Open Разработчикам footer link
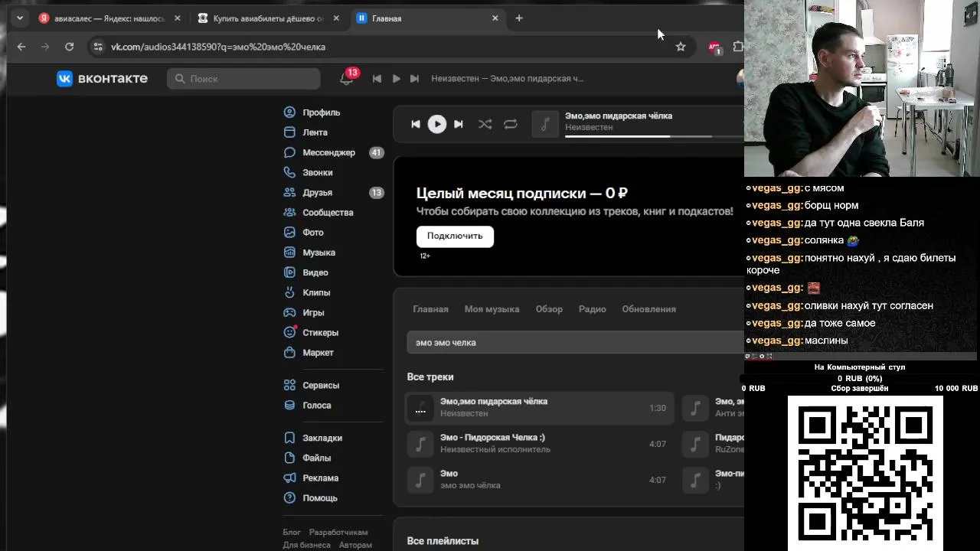This screenshot has height=551, width=980. coord(338,532)
